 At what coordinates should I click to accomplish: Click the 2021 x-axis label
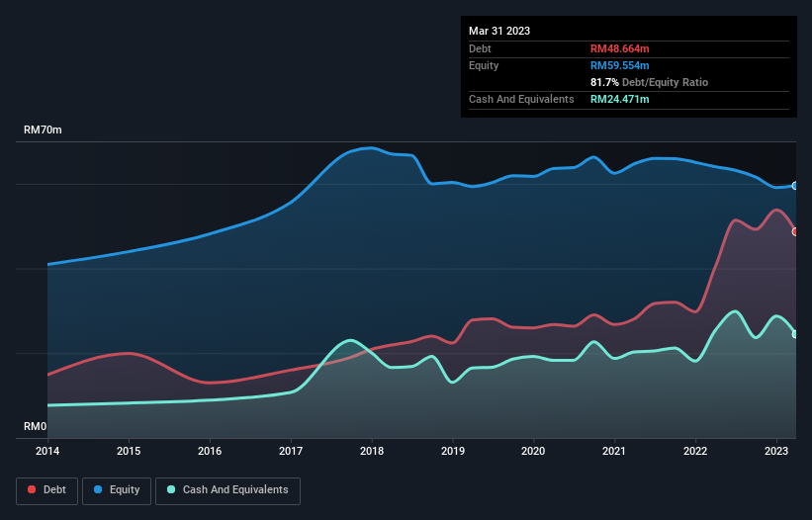click(614, 451)
